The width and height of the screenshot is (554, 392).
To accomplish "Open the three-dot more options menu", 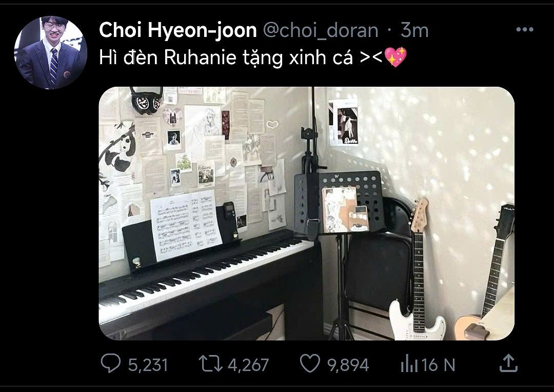I will [x=525, y=30].
